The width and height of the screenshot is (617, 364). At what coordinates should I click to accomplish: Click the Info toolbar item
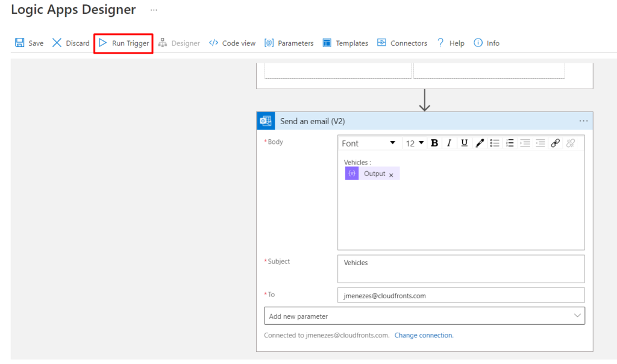coord(486,43)
